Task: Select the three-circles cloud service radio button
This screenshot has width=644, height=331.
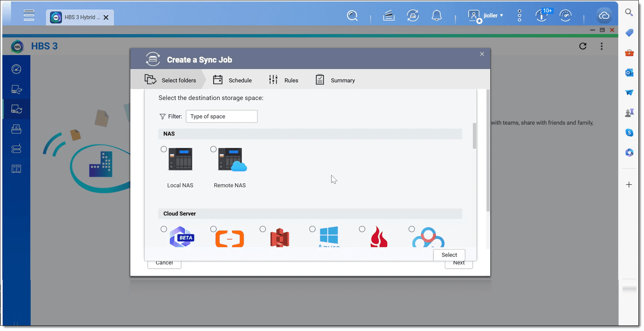Action: click(x=412, y=229)
